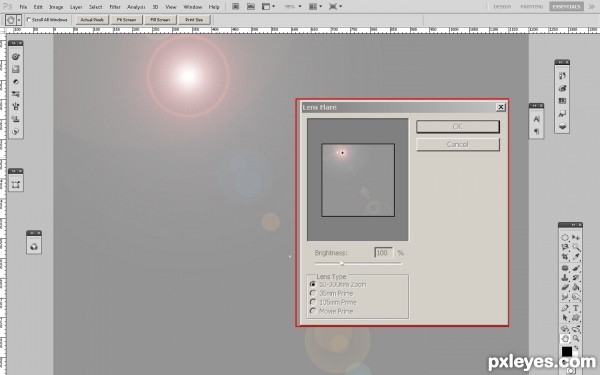The width and height of the screenshot is (600, 375).
Task: Select the Type tool
Action: pos(576,308)
